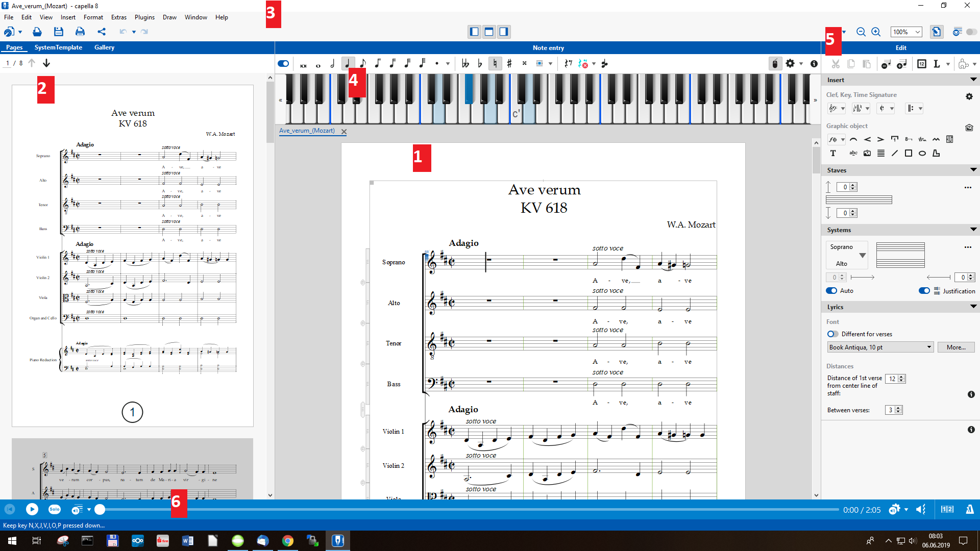Click the flat accidental icon

coord(480,64)
